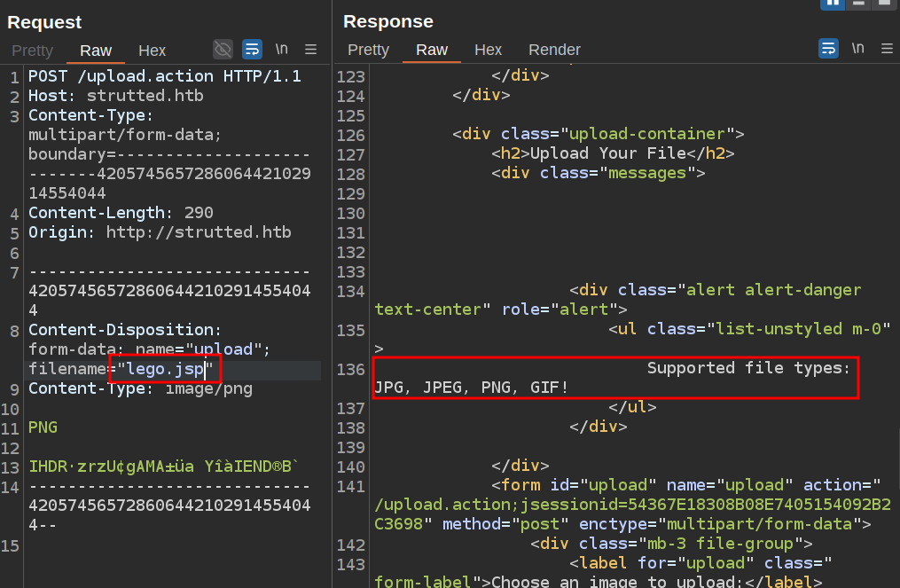Open the Render tab in Response panel

coord(554,50)
